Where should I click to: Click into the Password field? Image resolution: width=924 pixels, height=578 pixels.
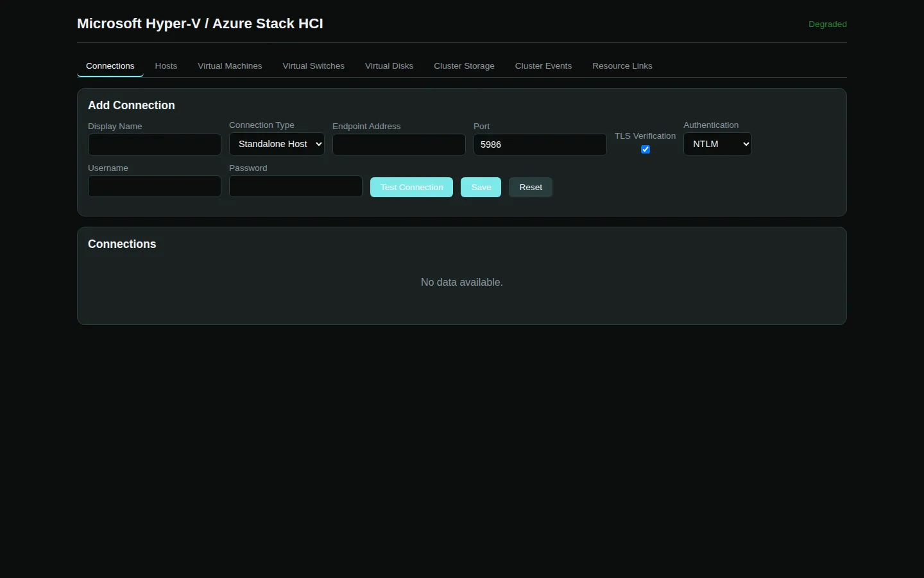tap(296, 186)
